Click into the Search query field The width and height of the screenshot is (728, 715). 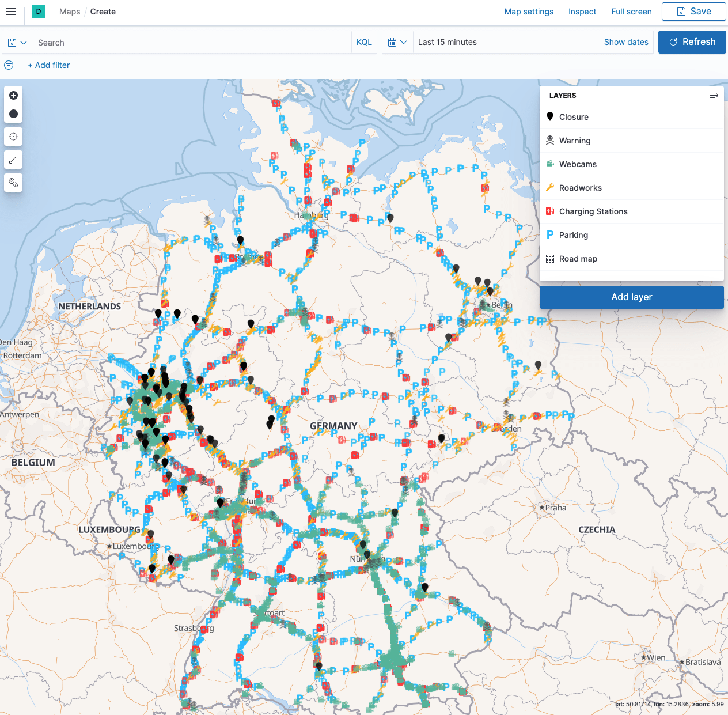click(x=190, y=43)
